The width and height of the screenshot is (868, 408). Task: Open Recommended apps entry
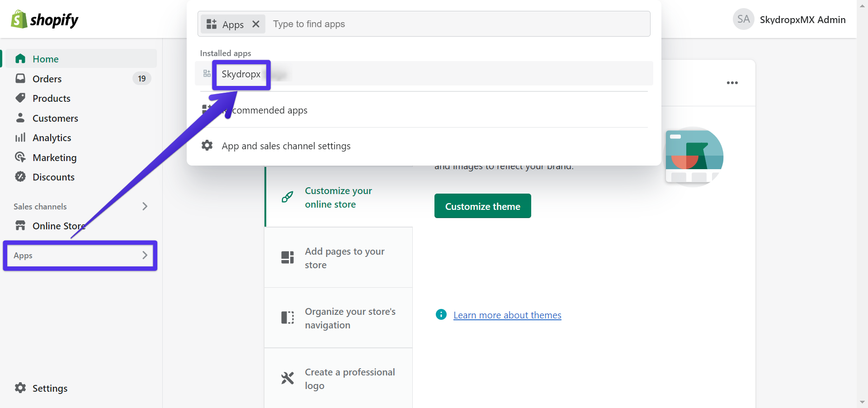click(424, 110)
